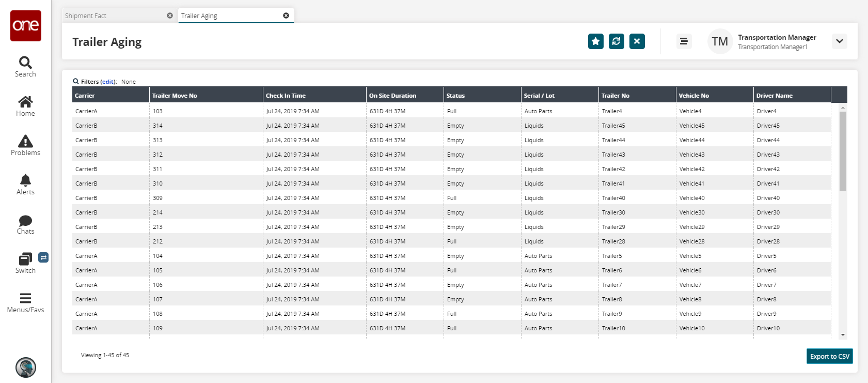868x383 pixels.
Task: Switch to the Shipment Fact tab
Action: [x=114, y=16]
